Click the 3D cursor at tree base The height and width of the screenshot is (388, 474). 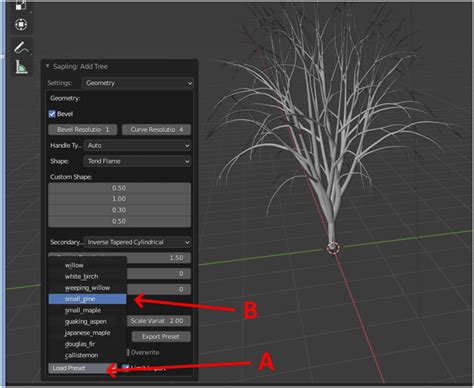pyautogui.click(x=333, y=248)
